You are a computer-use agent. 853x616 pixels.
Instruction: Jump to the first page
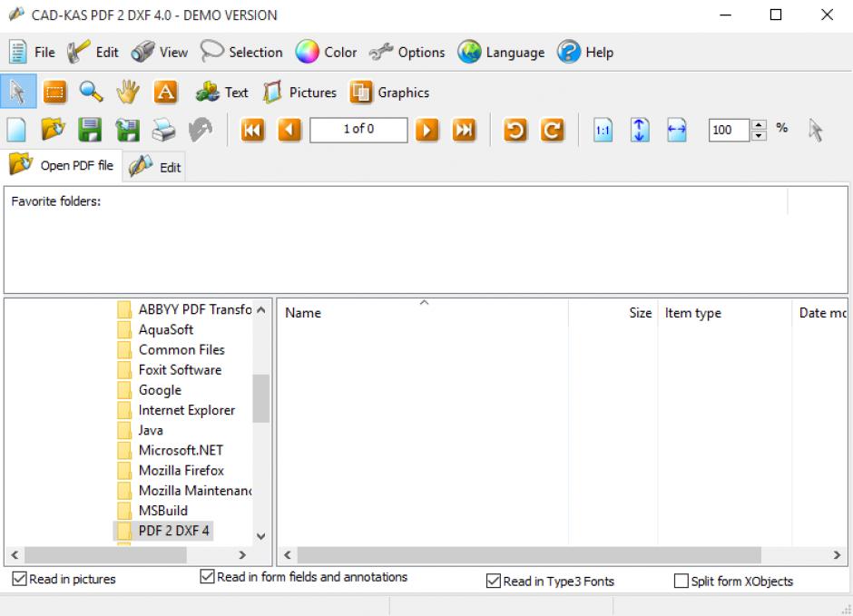click(x=252, y=130)
